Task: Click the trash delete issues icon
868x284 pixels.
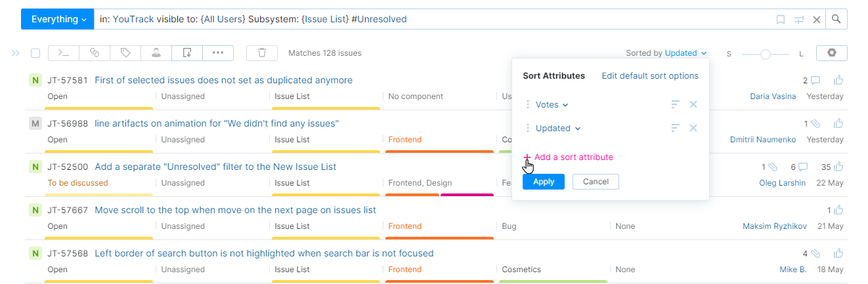Action: click(262, 53)
